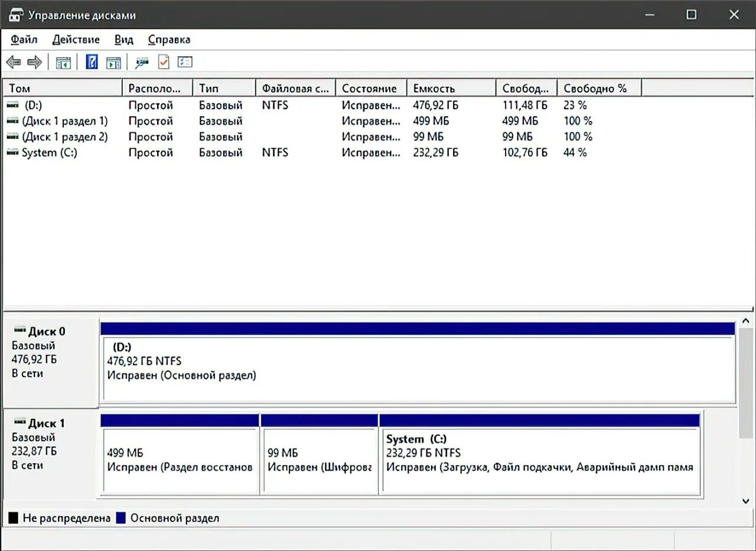Close the Disk Management window
756x551 pixels.
tap(734, 15)
